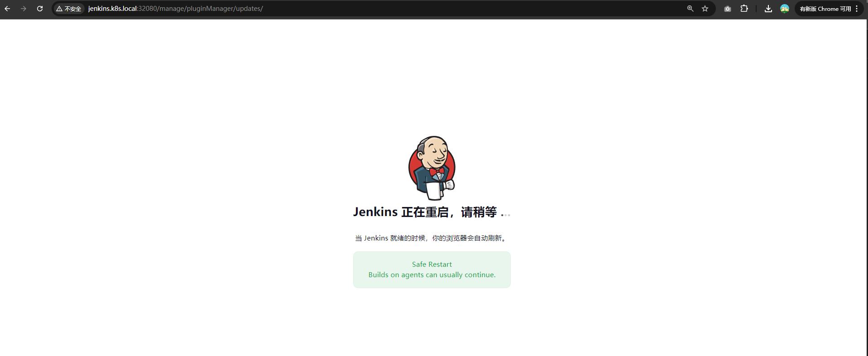
Task: Click the browser forward arrow
Action: tap(24, 9)
